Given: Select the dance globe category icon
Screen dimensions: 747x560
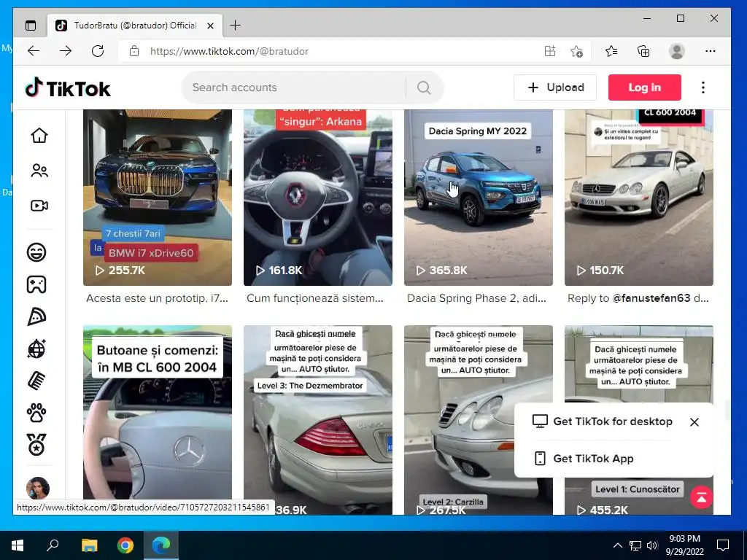Looking at the screenshot, I should tap(36, 349).
